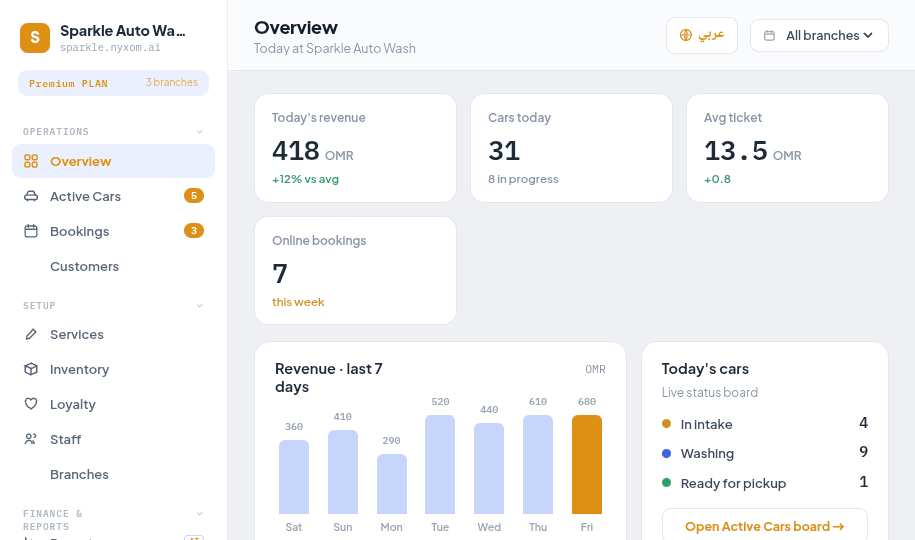The image size is (915, 540).
Task: Go to Overview in sidebar
Action: pyautogui.click(x=114, y=161)
